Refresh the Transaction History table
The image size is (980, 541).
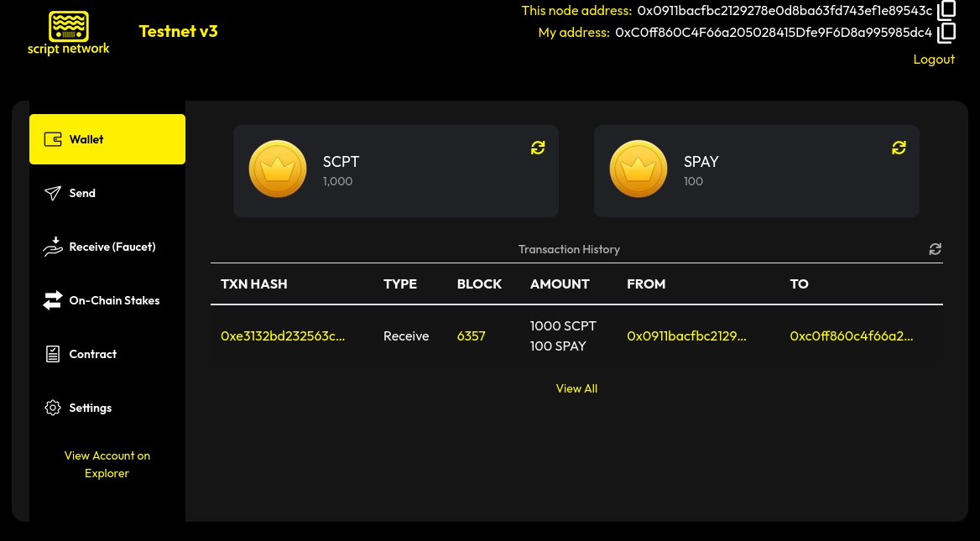[935, 249]
